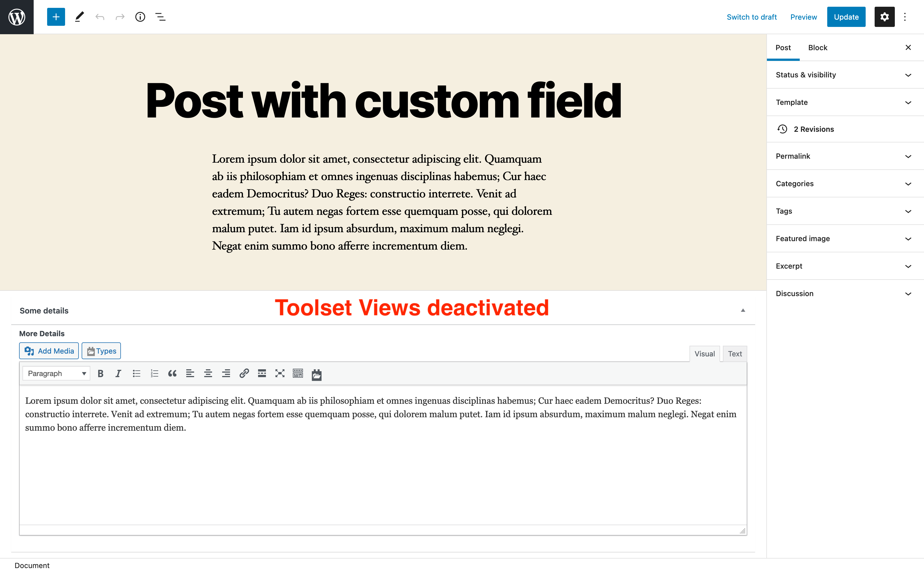Click the Types button beside Add Media
This screenshot has height=572, width=924.
tap(102, 351)
